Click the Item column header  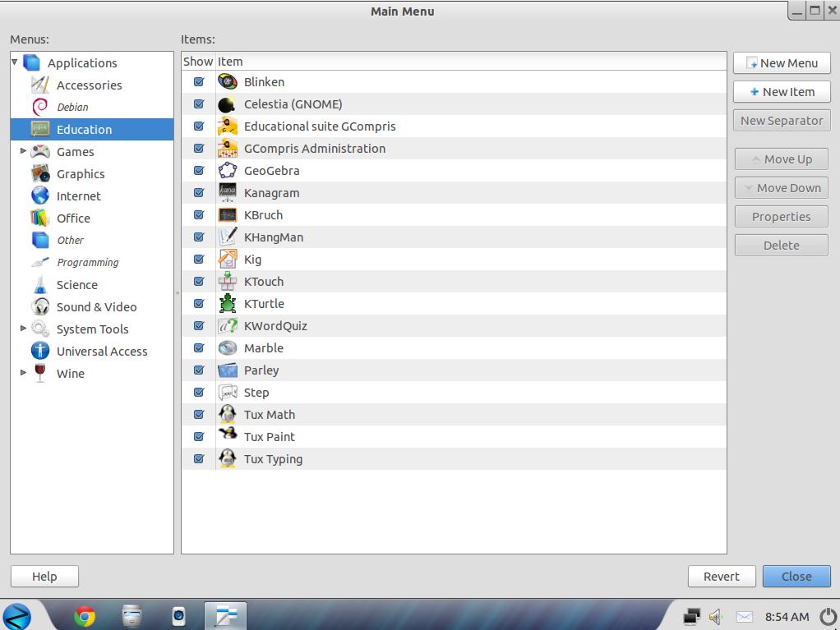(x=230, y=62)
